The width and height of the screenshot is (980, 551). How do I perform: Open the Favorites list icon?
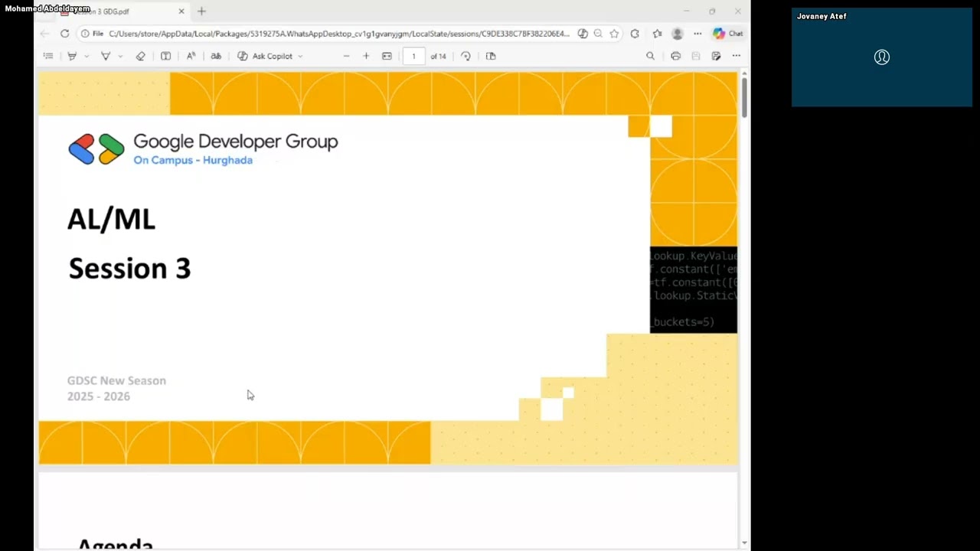coord(657,34)
